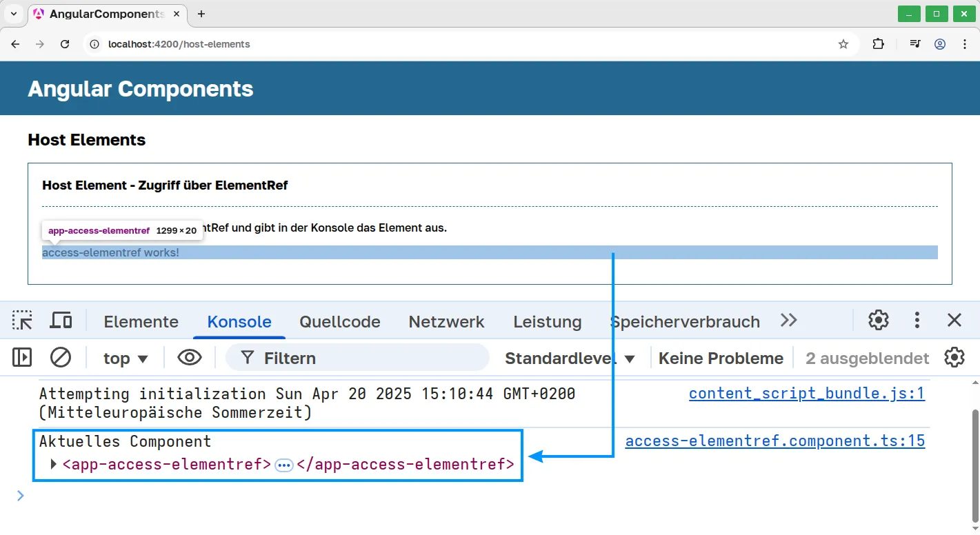
Task: Click the 'Aktuelles Component' console message
Action: [x=126, y=441]
